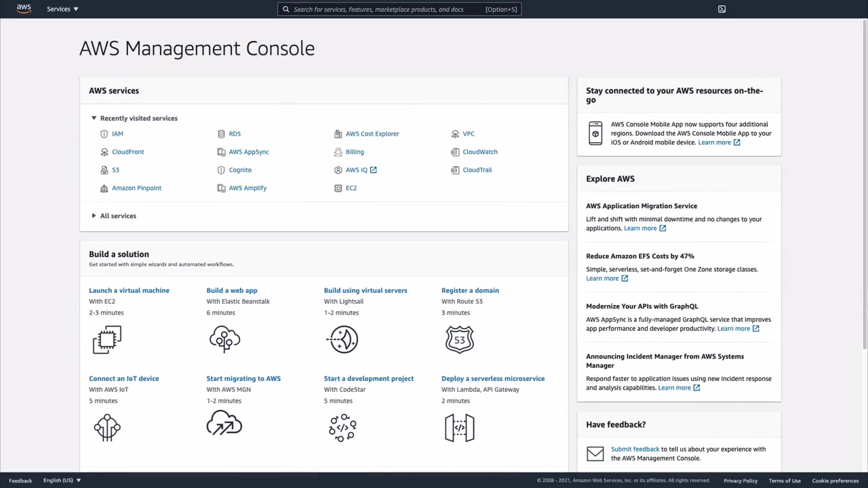Choose Start migrating to AWS

coord(243,379)
